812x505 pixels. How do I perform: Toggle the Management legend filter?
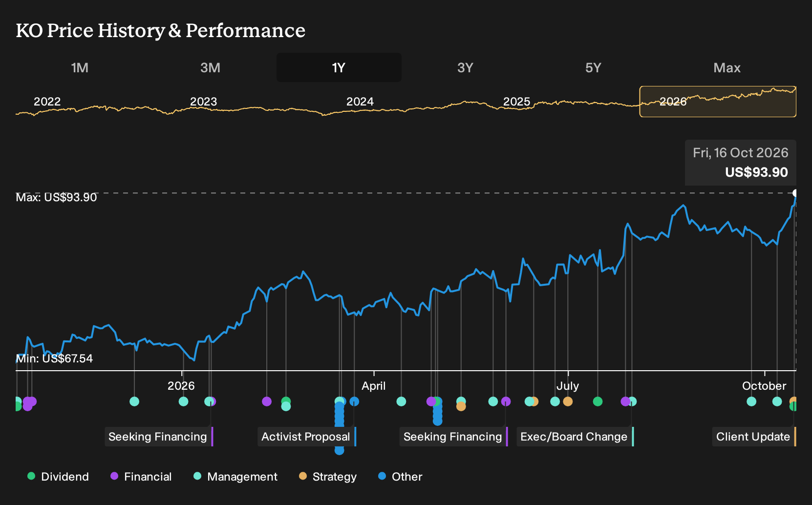click(x=235, y=477)
